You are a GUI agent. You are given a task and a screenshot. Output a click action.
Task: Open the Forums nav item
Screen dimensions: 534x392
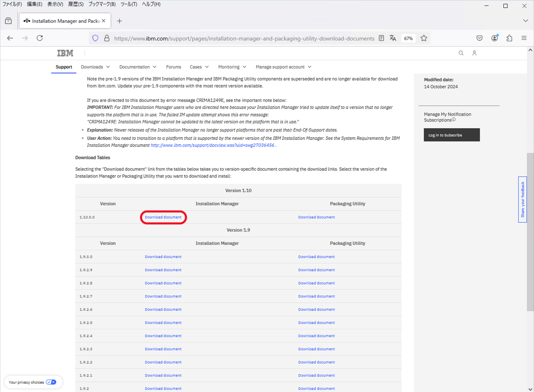[174, 67]
